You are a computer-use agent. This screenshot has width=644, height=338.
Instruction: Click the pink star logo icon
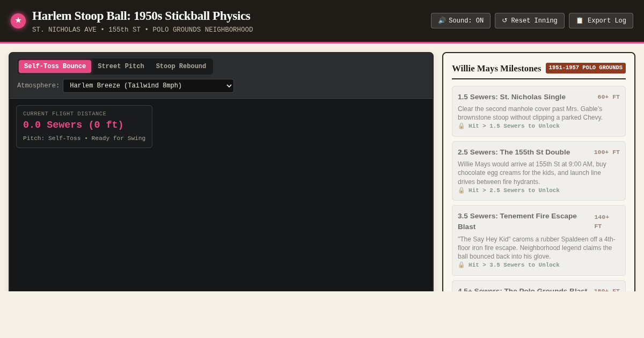[x=18, y=21]
